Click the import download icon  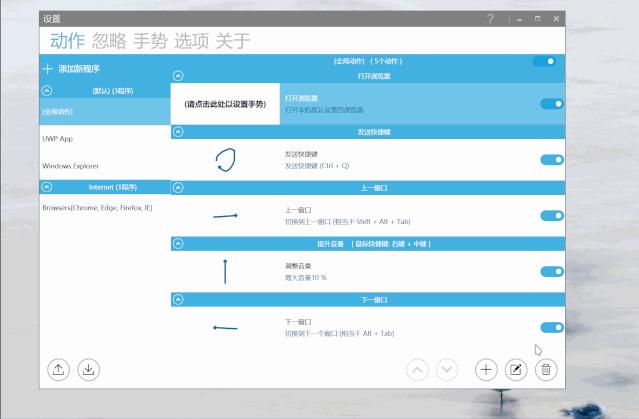click(88, 370)
